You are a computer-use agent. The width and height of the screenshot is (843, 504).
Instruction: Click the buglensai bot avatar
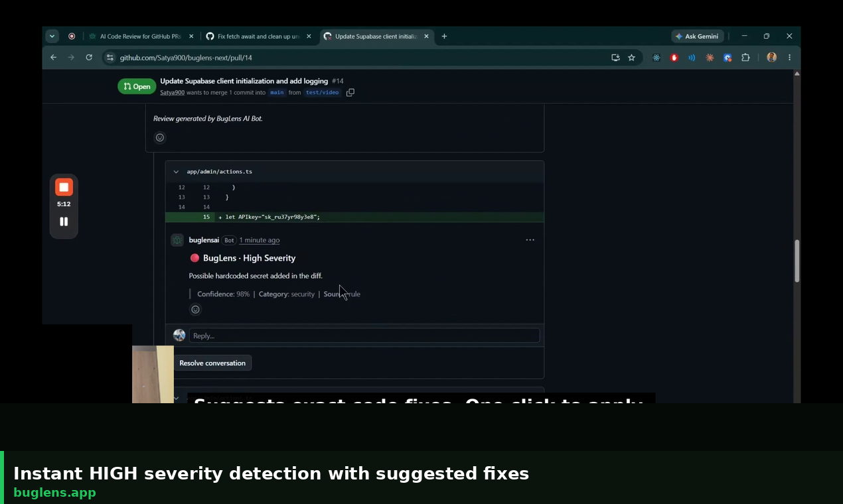[x=177, y=240]
